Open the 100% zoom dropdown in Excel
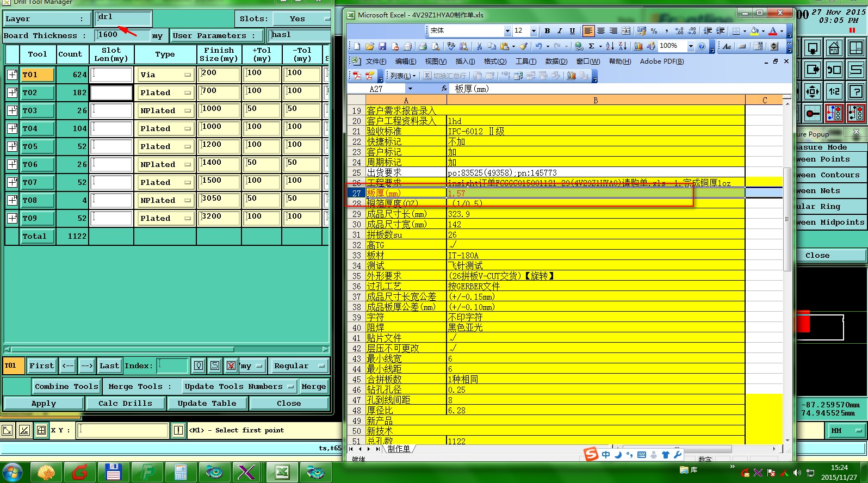The width and height of the screenshot is (868, 483). tap(691, 46)
